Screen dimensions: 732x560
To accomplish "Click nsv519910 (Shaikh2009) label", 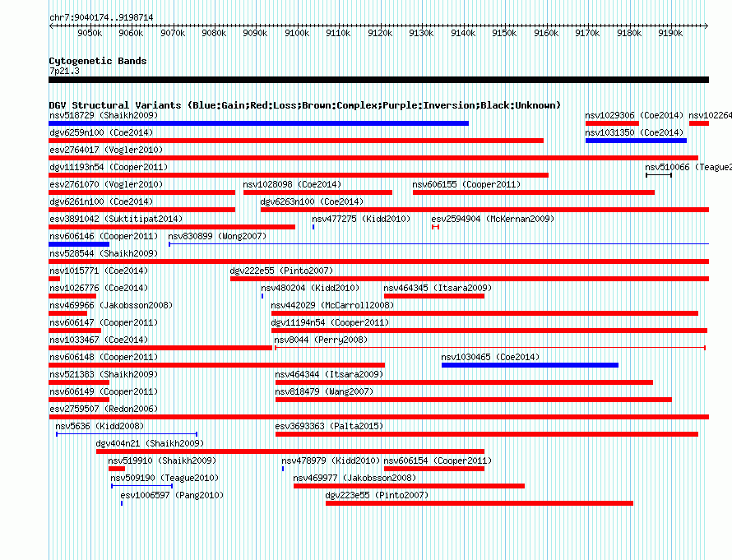I will 163,460.
